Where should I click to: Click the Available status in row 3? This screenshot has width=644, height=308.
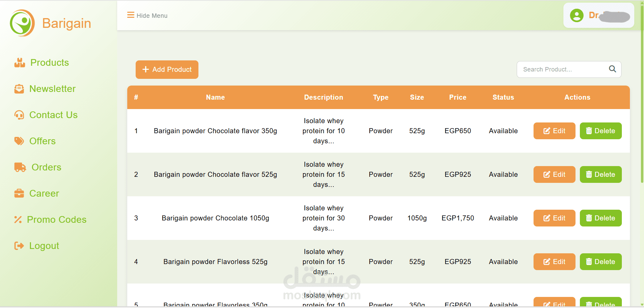[x=503, y=218]
